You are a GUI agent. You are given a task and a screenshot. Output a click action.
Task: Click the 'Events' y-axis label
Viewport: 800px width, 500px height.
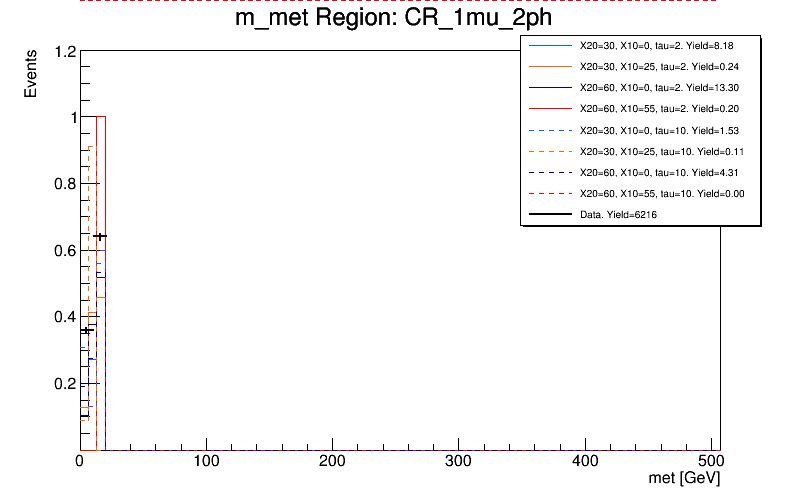pyautogui.click(x=31, y=75)
